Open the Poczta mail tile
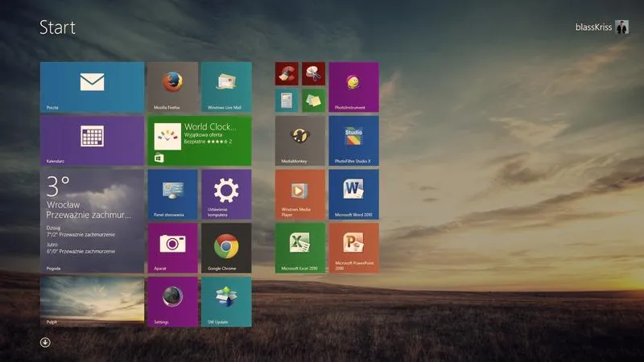 (92, 87)
